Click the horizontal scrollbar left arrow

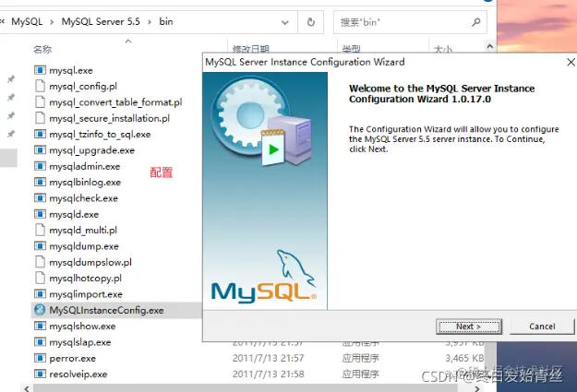(x=27, y=388)
